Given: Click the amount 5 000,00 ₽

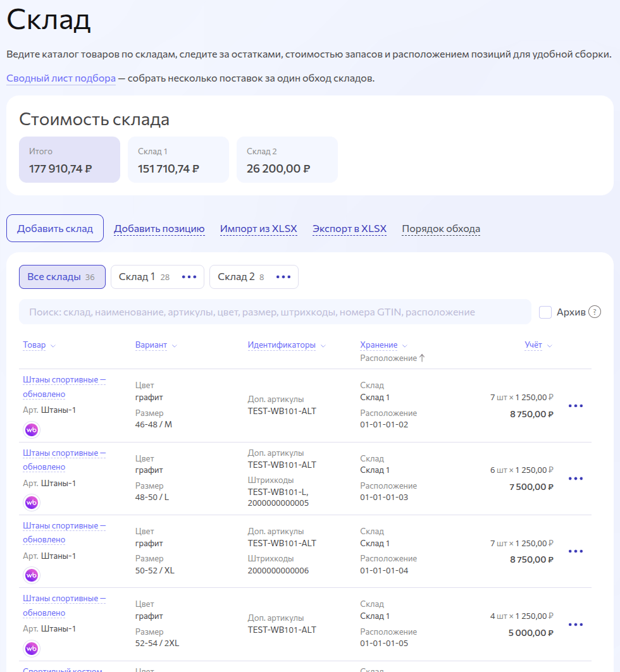Looking at the screenshot, I should pyautogui.click(x=531, y=633).
